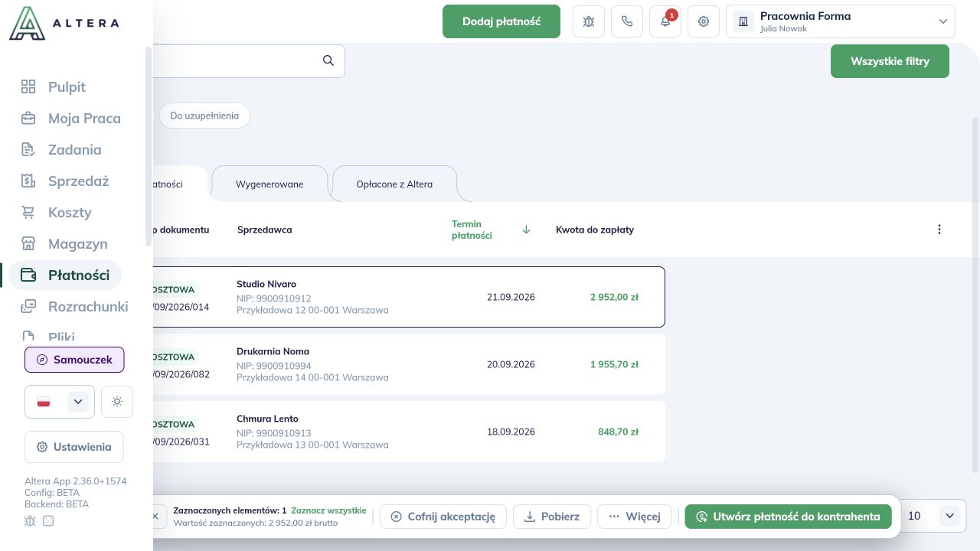980x551 pixels.
Task: Click the Płatności wallet icon
Action: (28, 275)
